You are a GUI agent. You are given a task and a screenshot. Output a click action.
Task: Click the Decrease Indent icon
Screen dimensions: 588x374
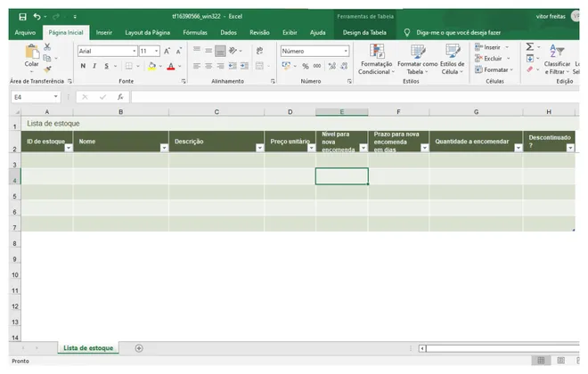pyautogui.click(x=233, y=66)
